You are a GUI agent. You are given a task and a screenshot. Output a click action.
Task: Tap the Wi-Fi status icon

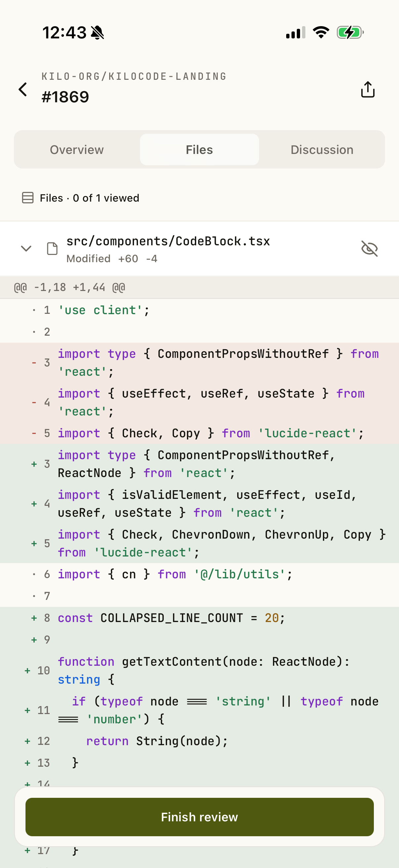coord(321,32)
